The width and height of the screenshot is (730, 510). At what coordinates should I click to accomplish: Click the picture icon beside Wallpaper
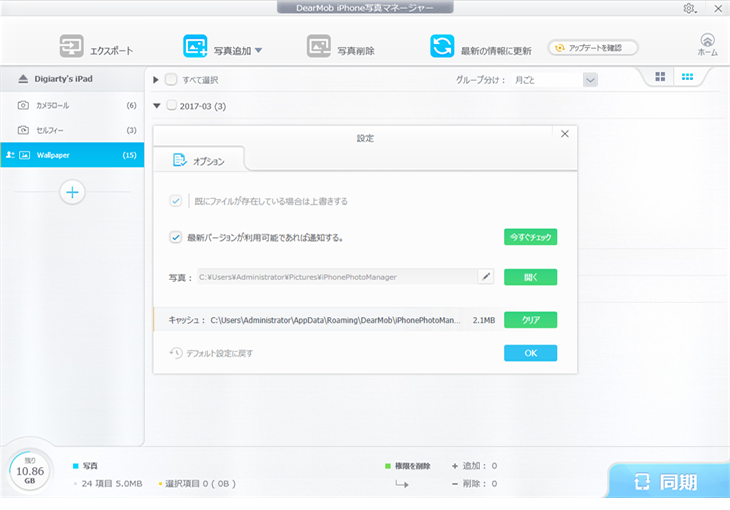24,155
